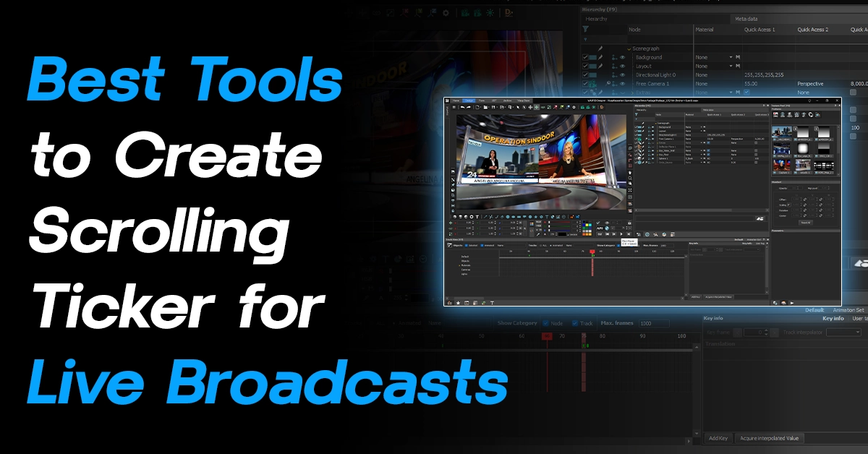
Task: Click the Operation Sindoor studio preview viewport
Action: point(541,163)
